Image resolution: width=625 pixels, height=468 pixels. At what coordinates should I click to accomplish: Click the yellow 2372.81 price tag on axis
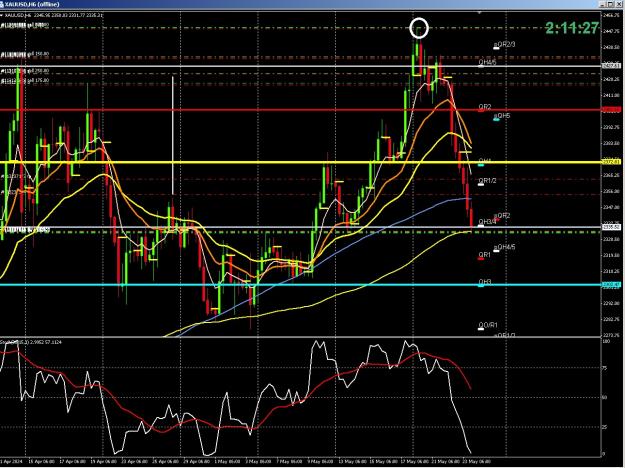click(611, 162)
